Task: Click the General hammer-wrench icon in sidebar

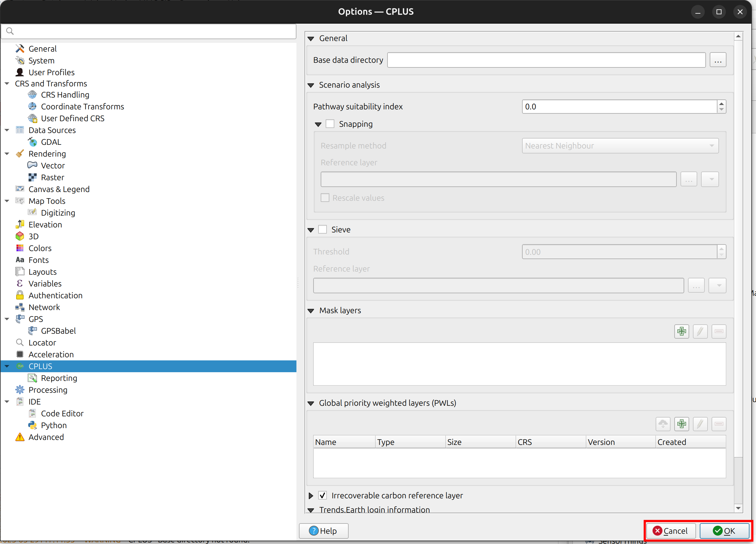Action: [20, 49]
